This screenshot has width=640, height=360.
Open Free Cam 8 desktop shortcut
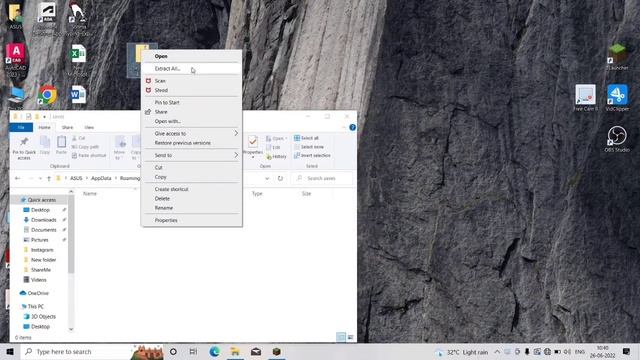coord(585,98)
